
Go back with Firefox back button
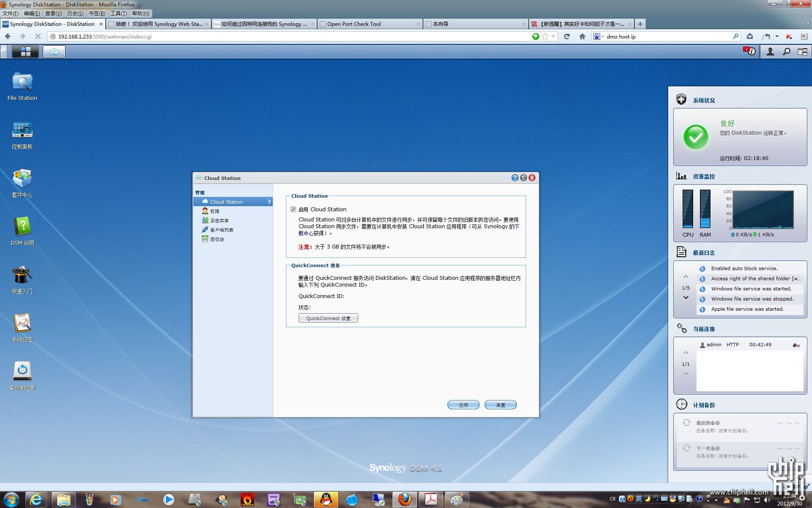pos(8,36)
